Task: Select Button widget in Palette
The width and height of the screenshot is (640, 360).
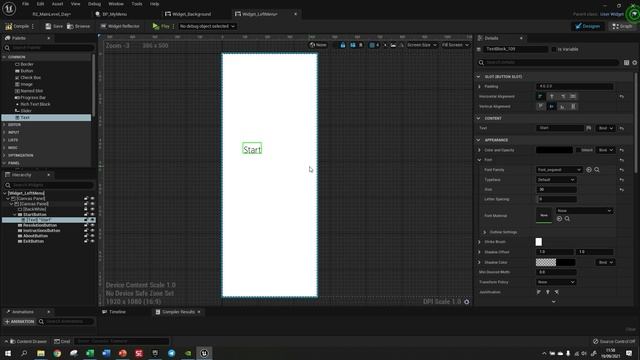Action: tap(27, 71)
